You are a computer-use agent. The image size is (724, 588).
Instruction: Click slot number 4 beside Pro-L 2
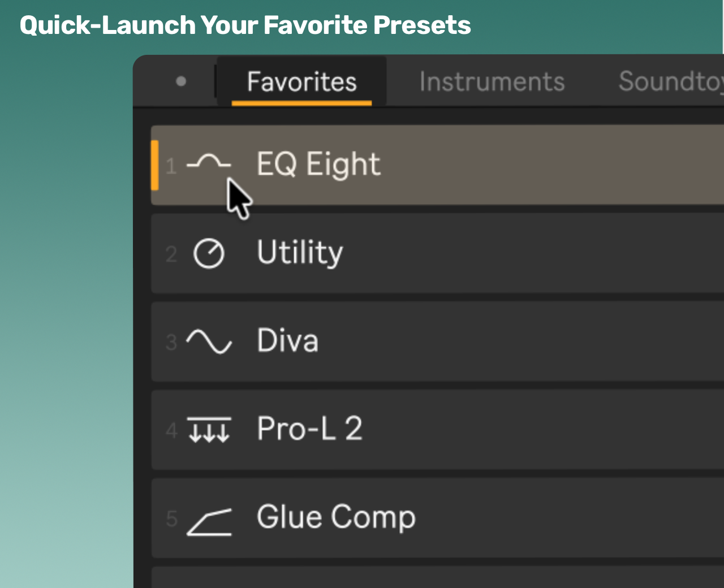tap(171, 430)
